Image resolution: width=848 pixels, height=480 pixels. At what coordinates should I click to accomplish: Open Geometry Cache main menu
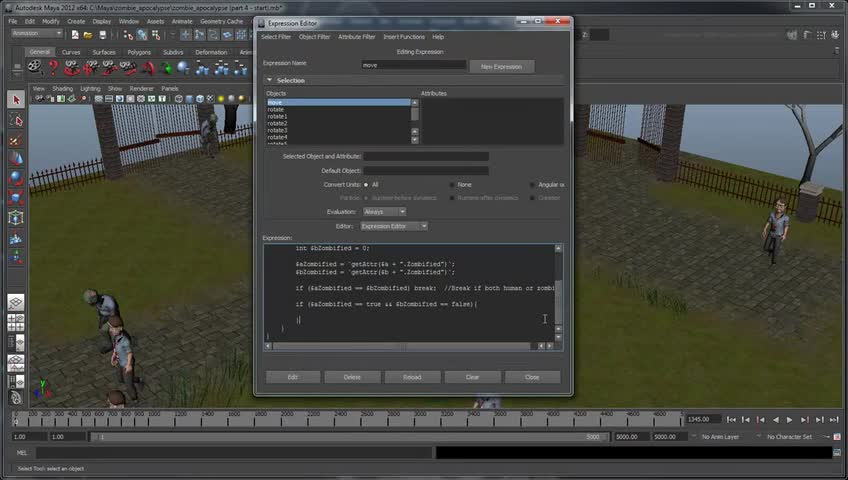222,22
